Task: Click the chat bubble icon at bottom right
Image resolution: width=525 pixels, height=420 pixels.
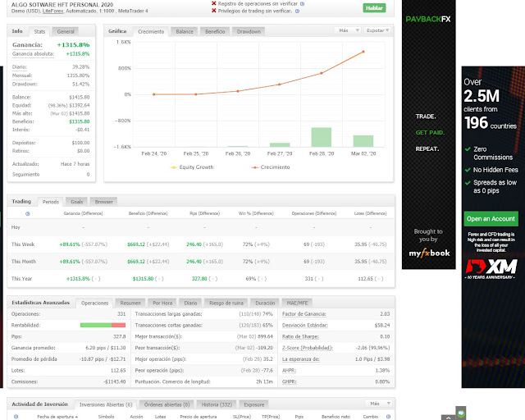Action: coord(461,413)
